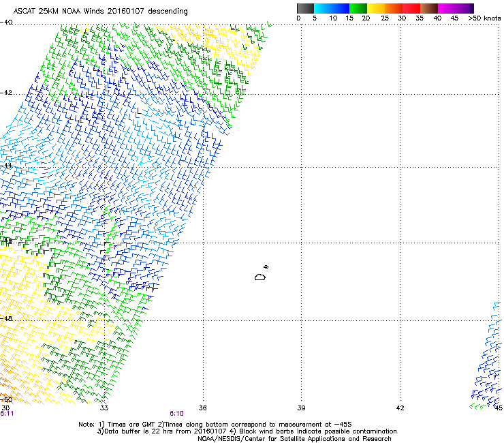This screenshot has height=443, width=504.
Task: Click the larger island outline on the map
Action: coord(260,277)
